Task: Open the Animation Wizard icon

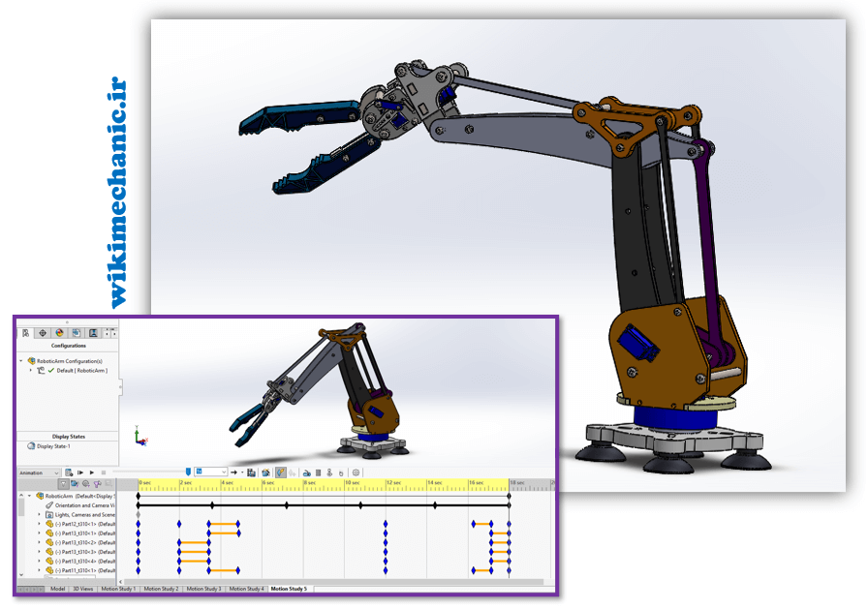Action: (265, 472)
